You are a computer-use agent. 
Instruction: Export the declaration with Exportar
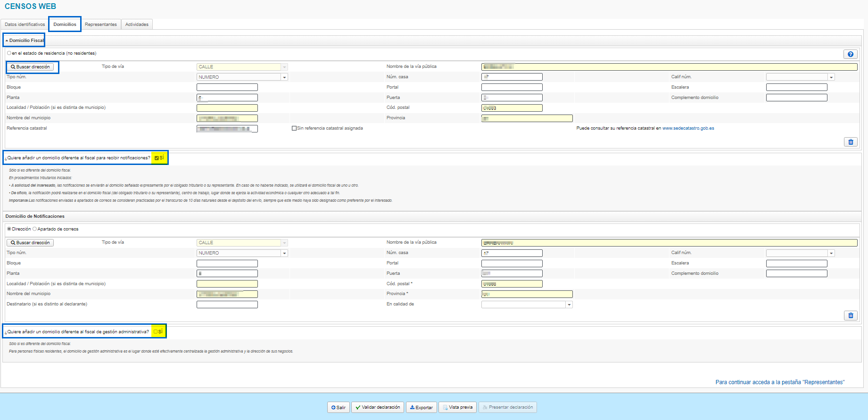coord(421,407)
